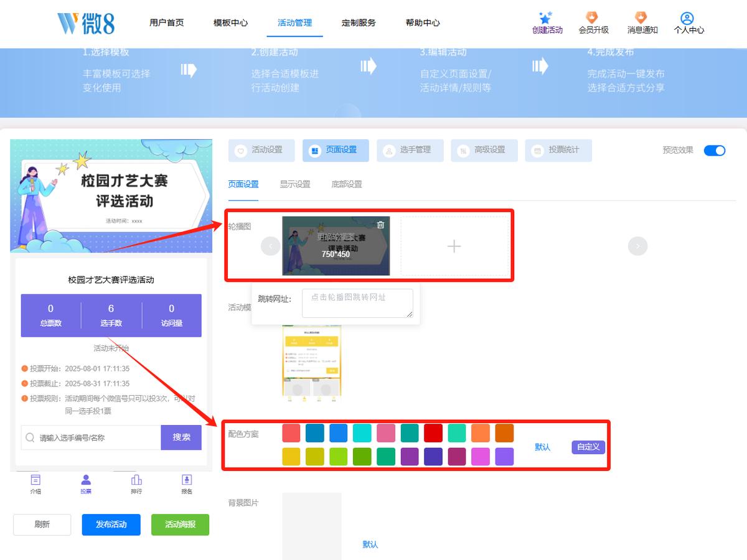Add a new carousel image with plus
This screenshot has height=560, width=747.
(x=454, y=246)
